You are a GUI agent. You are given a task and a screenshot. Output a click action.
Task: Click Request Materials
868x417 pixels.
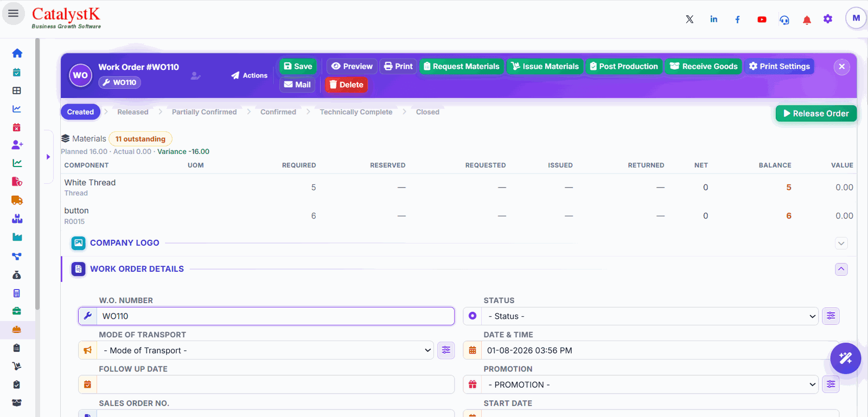click(x=461, y=66)
